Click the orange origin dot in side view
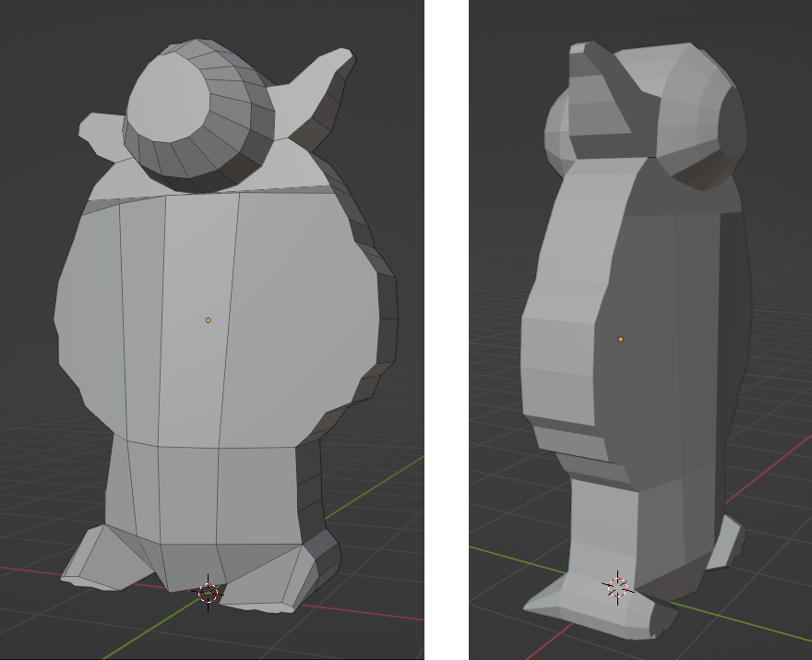Image resolution: width=812 pixels, height=660 pixels. [621, 339]
